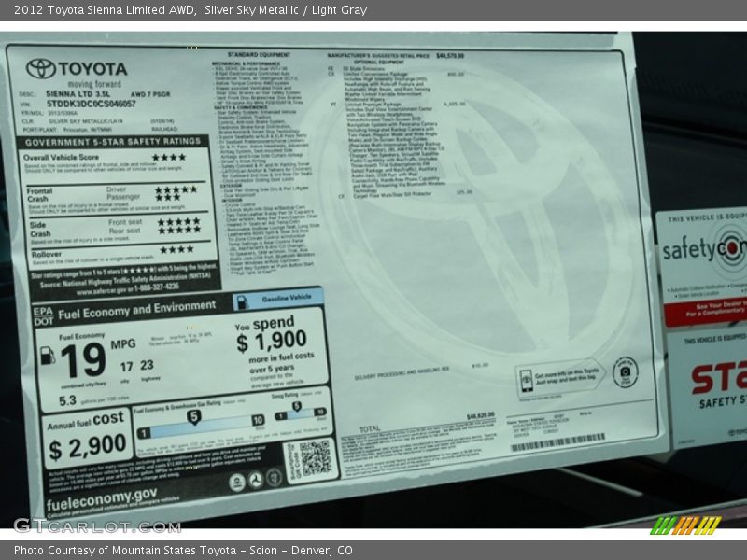Click the Toyota emblem logo on the sticker

tap(41, 69)
